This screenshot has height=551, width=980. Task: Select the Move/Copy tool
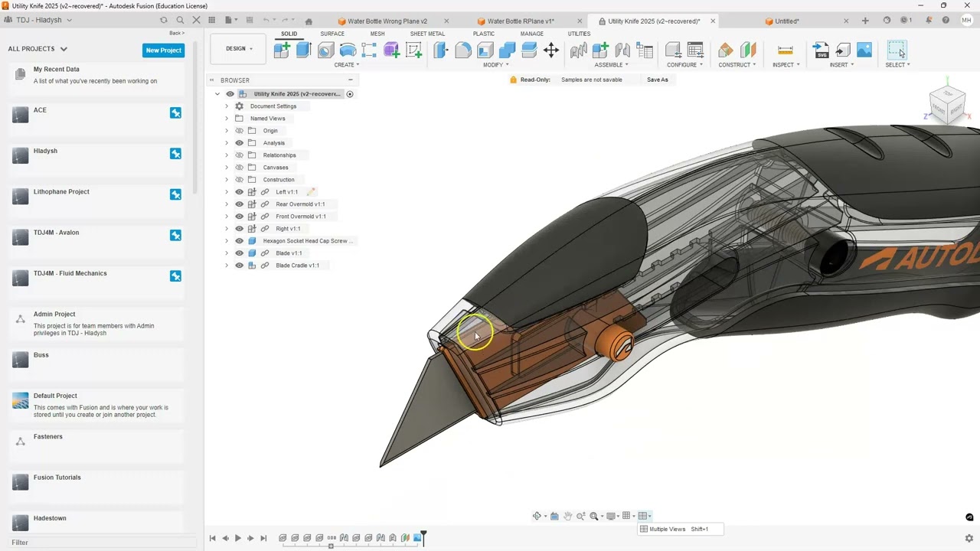click(551, 51)
